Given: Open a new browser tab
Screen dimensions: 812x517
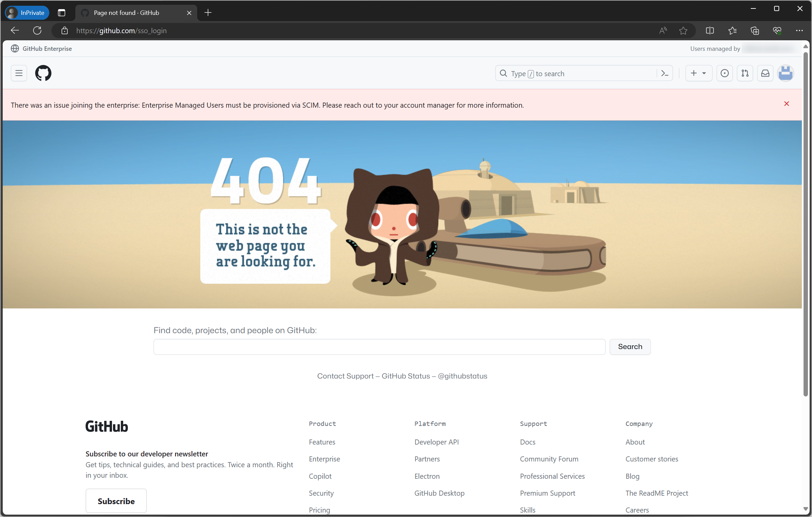Looking at the screenshot, I should 208,13.
